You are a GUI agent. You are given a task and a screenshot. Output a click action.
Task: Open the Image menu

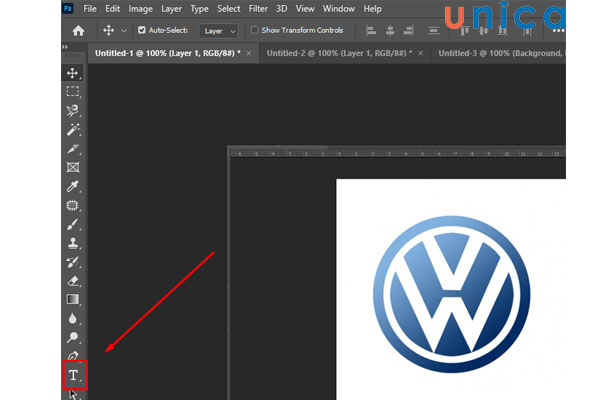[x=140, y=8]
